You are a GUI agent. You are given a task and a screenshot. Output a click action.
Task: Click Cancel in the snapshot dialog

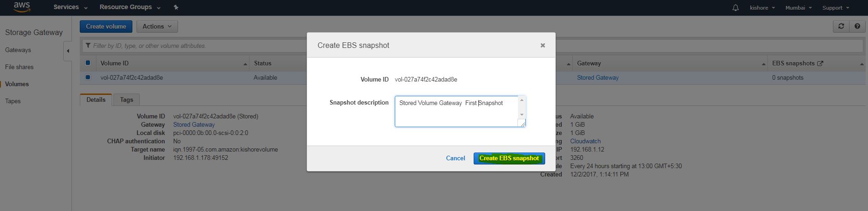(455, 158)
